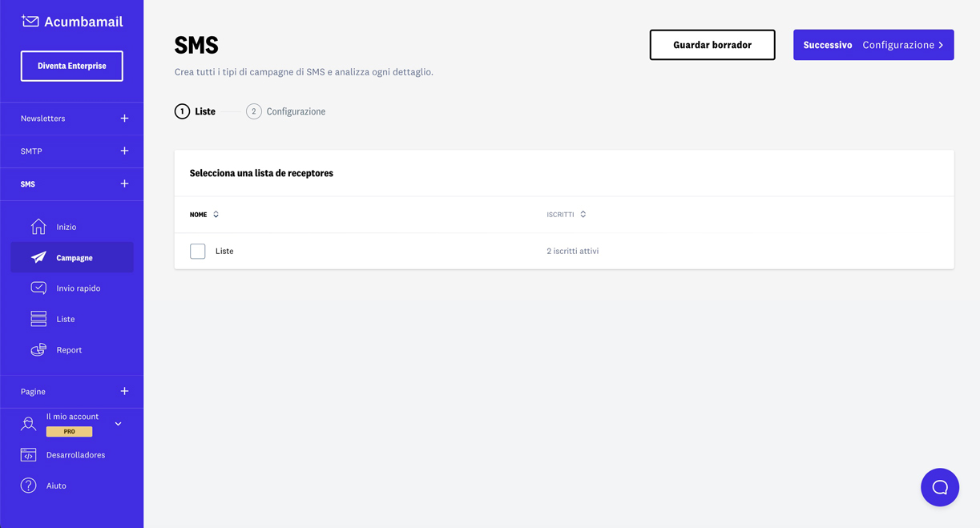Select the Inizio home icon
Screen dimensions: 980x528
coord(38,226)
